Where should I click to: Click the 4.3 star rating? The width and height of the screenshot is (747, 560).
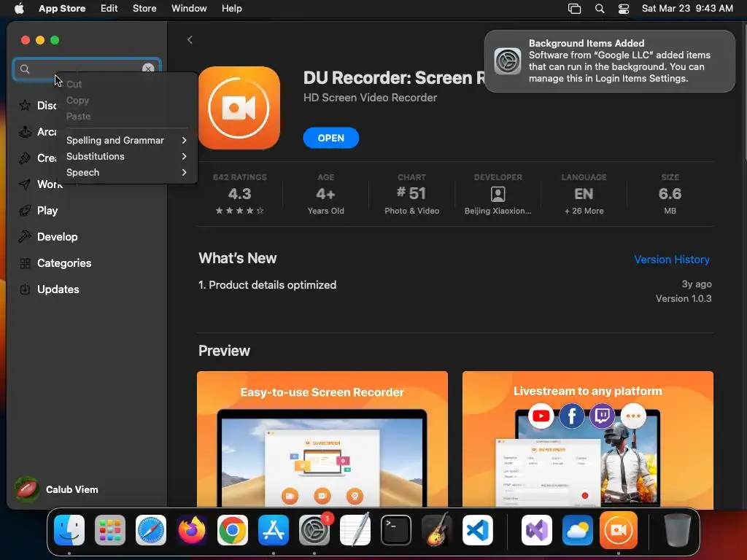239,194
